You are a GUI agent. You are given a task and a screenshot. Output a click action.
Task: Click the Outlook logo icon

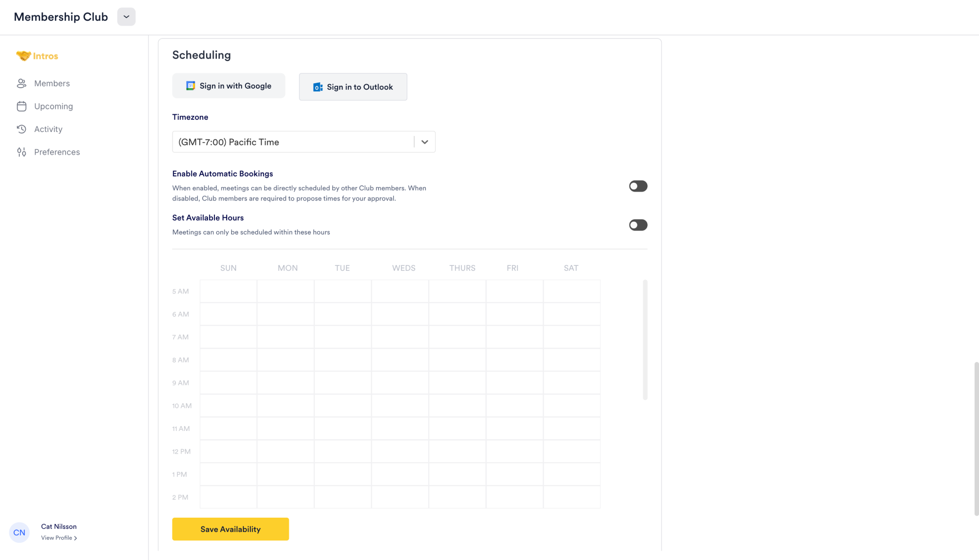coord(318,87)
